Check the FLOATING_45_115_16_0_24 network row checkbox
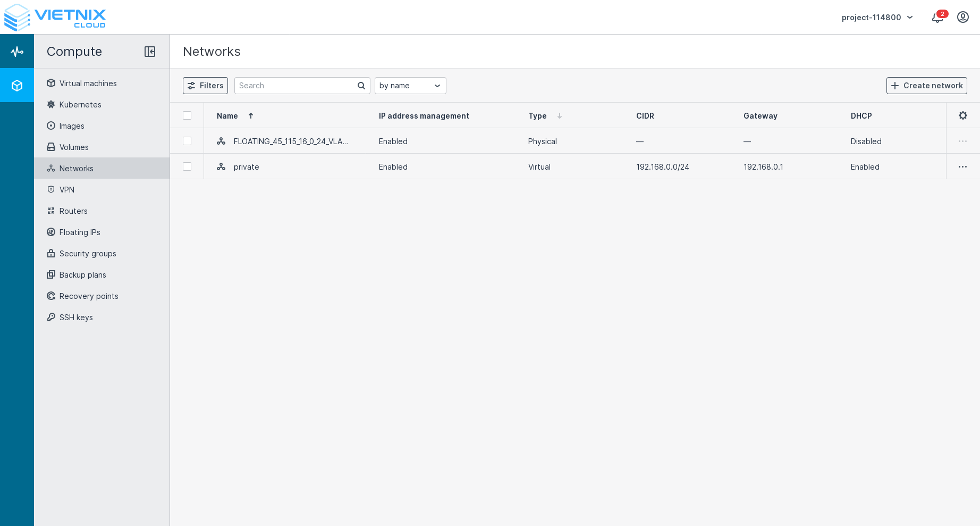This screenshot has width=980, height=526. [x=187, y=141]
